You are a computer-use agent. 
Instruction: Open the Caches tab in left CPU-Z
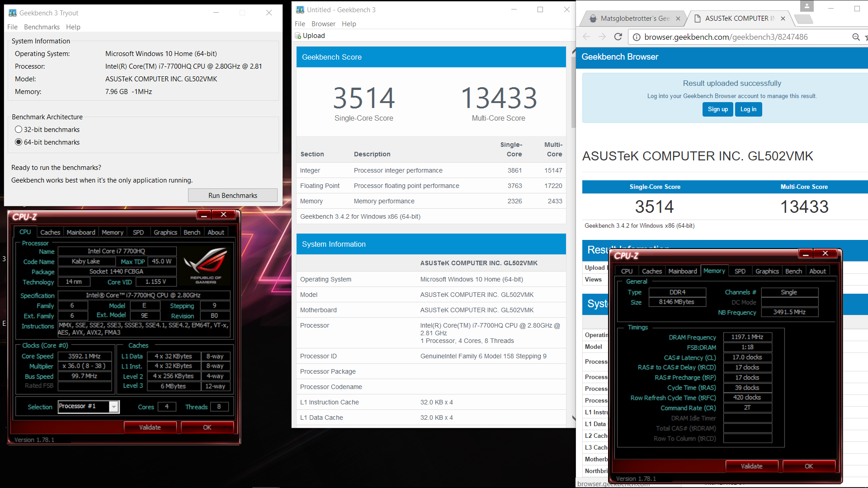[x=50, y=232]
